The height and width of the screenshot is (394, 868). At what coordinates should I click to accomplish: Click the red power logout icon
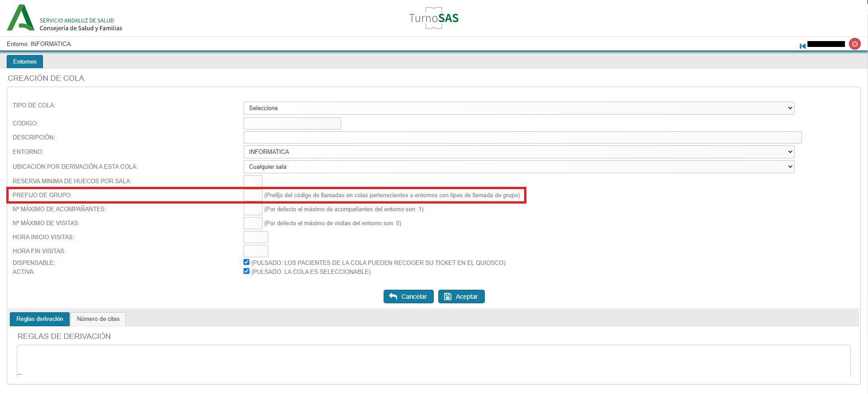pos(854,44)
